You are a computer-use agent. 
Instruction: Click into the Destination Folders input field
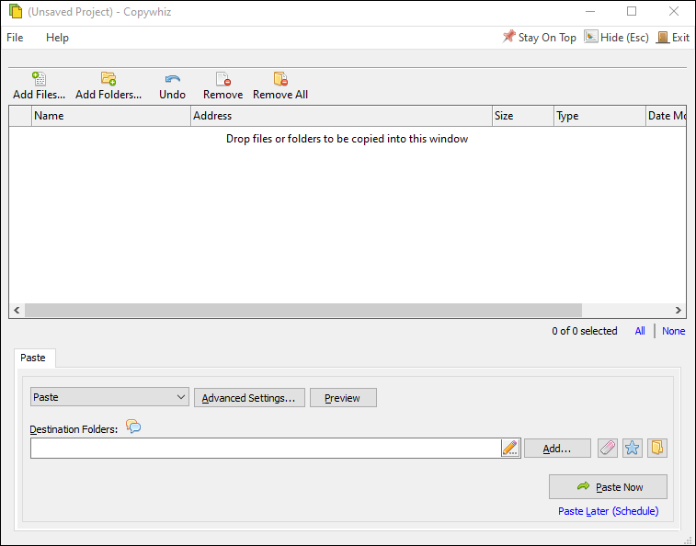click(x=266, y=448)
